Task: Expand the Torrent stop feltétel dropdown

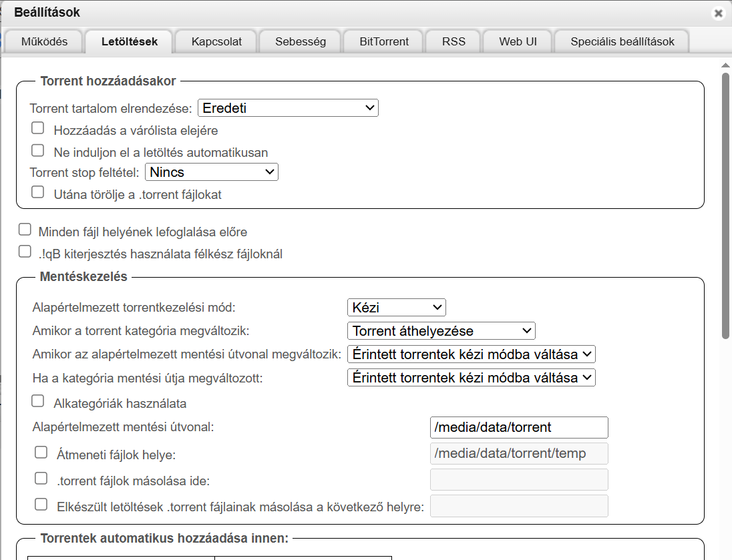Action: (211, 172)
